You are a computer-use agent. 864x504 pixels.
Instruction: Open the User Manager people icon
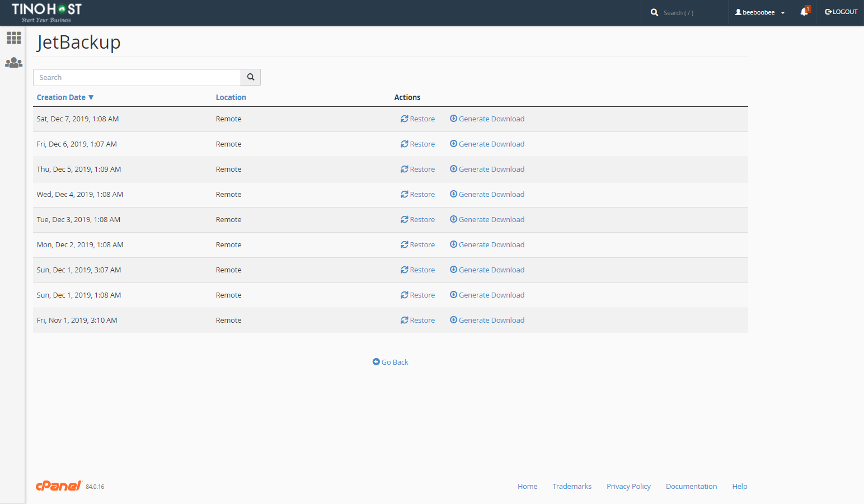pos(14,63)
